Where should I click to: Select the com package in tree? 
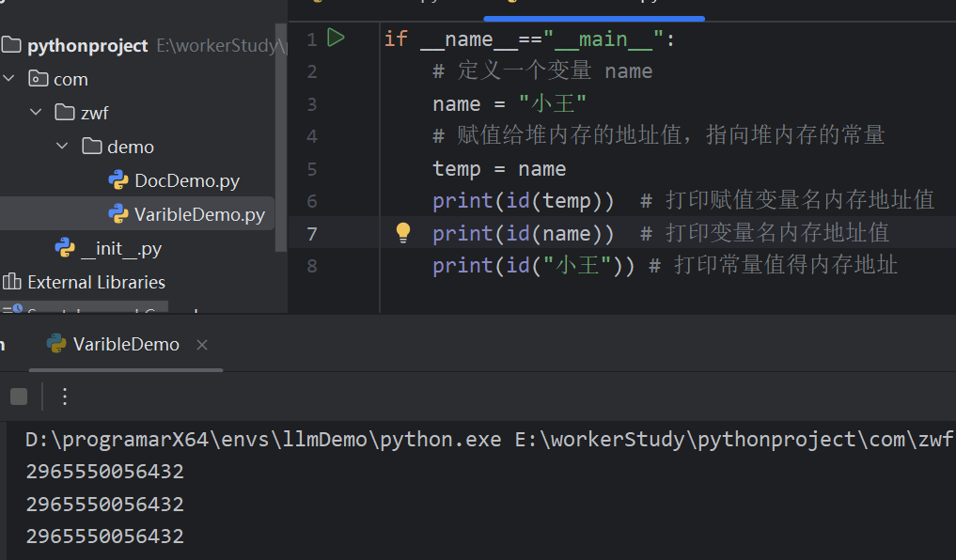click(x=71, y=80)
